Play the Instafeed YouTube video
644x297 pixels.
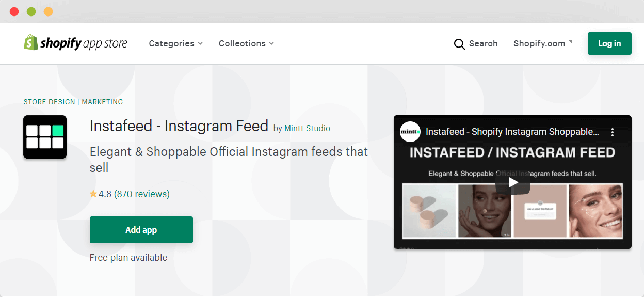512,182
